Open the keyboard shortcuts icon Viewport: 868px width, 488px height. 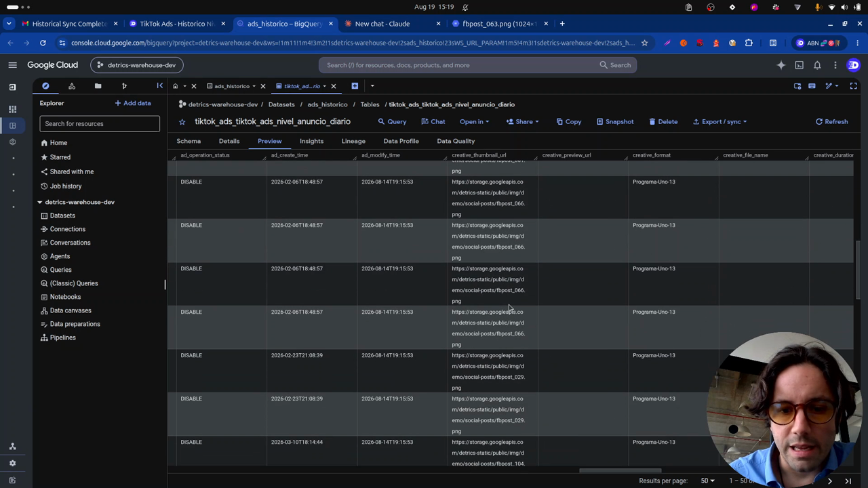tap(812, 86)
